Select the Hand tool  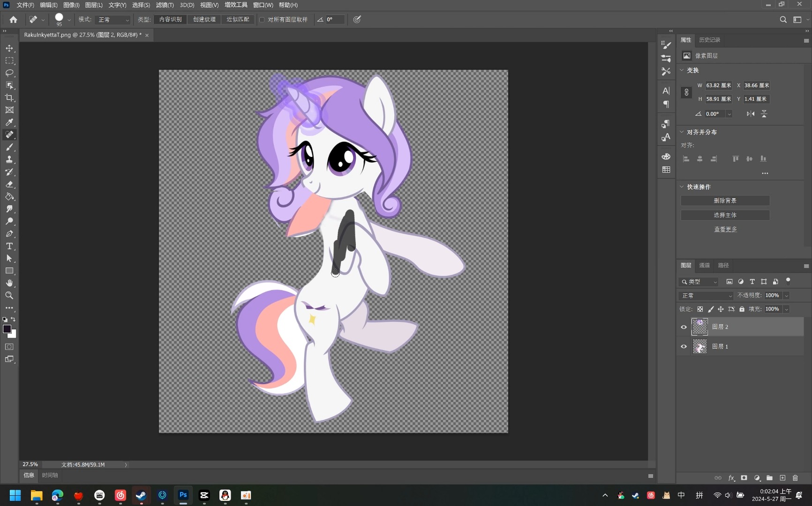point(9,283)
